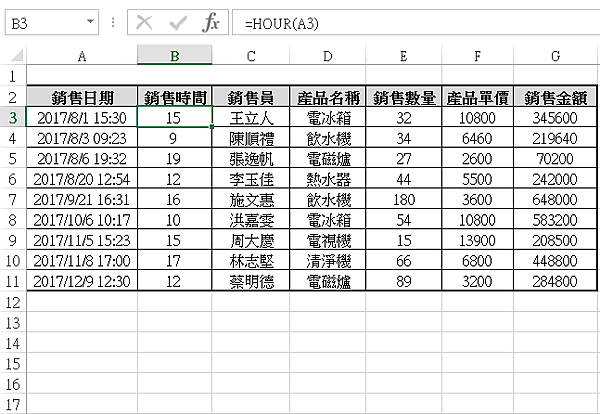This screenshot has height=414, width=600.
Task: Click sales amount cell 70200
Action: [x=555, y=158]
